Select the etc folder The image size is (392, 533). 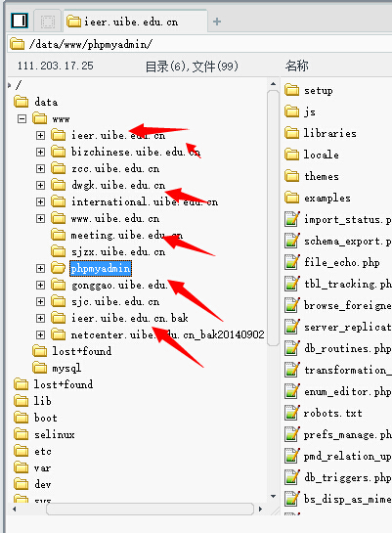coord(43,451)
